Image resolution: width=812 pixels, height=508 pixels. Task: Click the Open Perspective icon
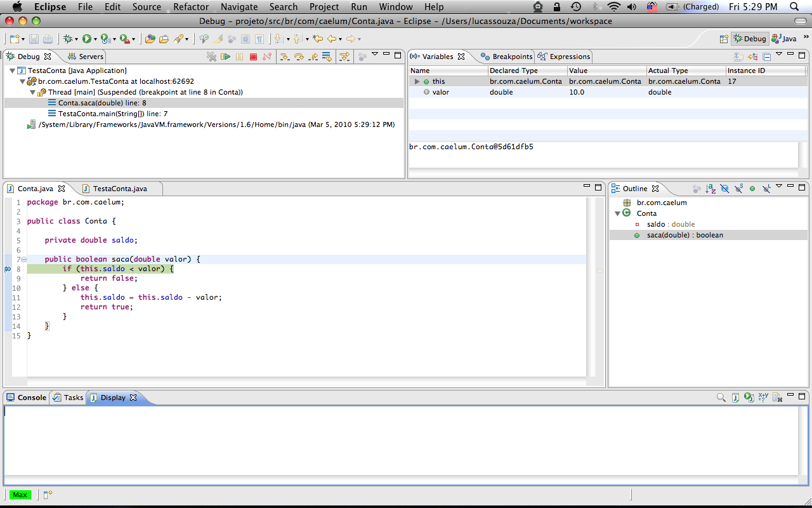(723, 39)
